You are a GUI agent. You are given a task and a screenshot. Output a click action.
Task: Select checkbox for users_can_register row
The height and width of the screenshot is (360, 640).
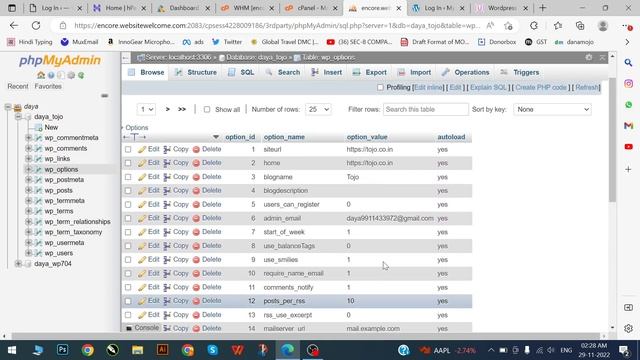coord(128,204)
